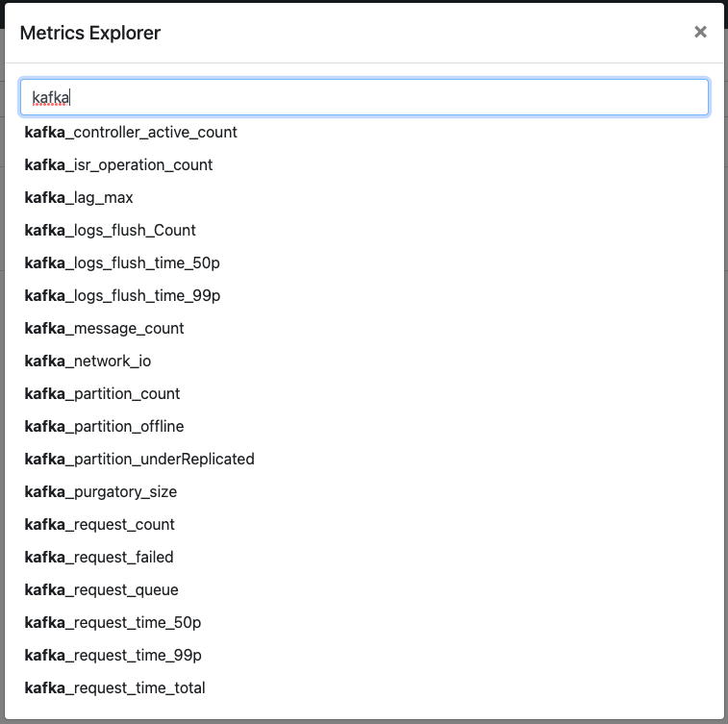Choose kafka_isr_operation_count from suggestions
This screenshot has width=728, height=724.
coord(119,164)
